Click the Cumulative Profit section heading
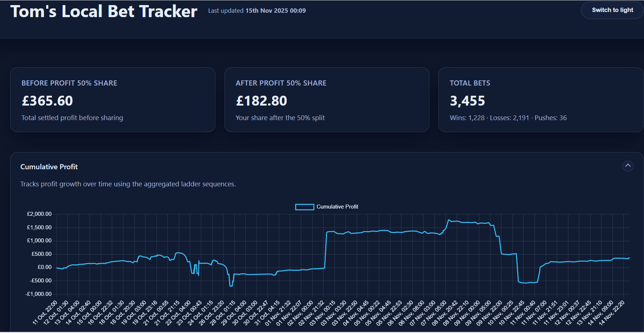 point(49,167)
